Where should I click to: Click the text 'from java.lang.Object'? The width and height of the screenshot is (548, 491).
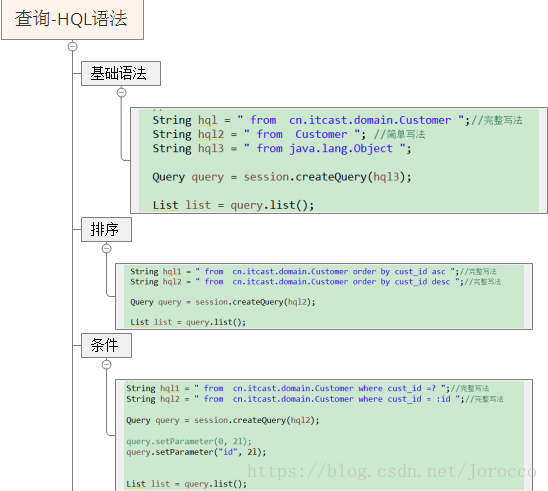(x=325, y=149)
